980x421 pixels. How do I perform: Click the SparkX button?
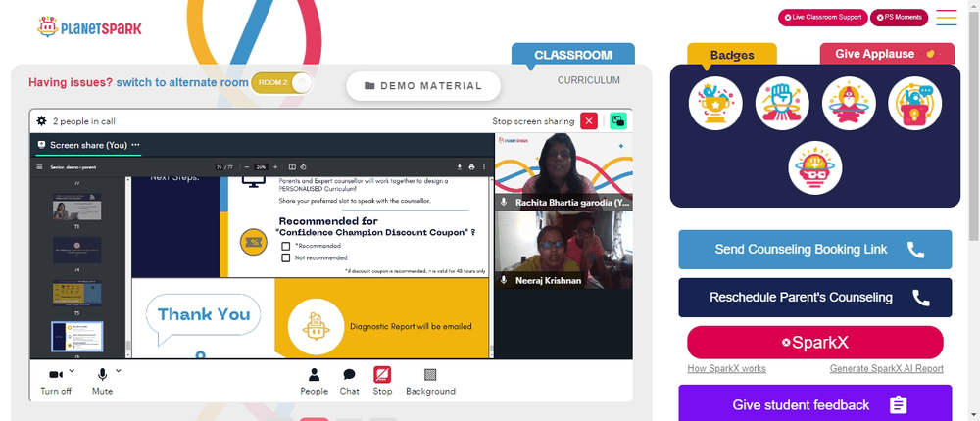(x=815, y=343)
